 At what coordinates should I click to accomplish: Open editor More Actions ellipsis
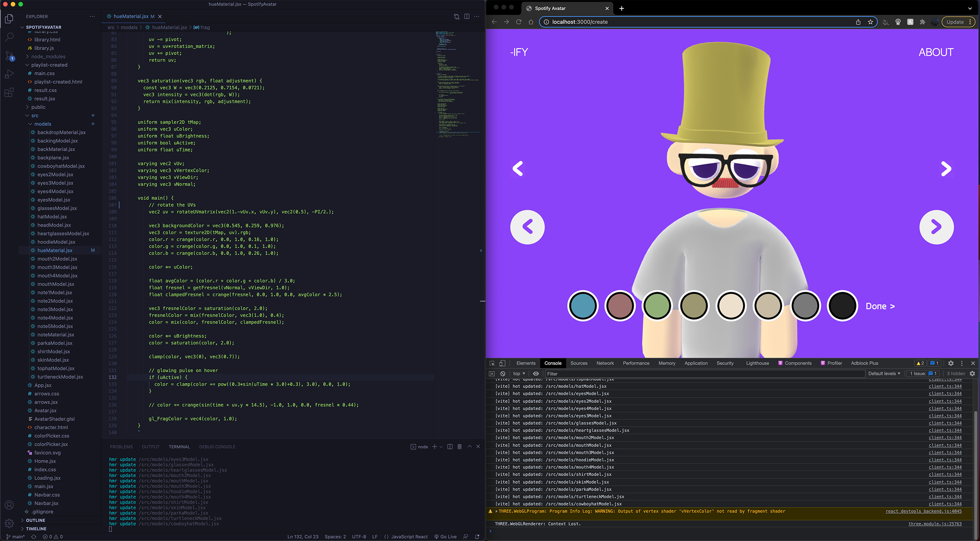point(477,16)
